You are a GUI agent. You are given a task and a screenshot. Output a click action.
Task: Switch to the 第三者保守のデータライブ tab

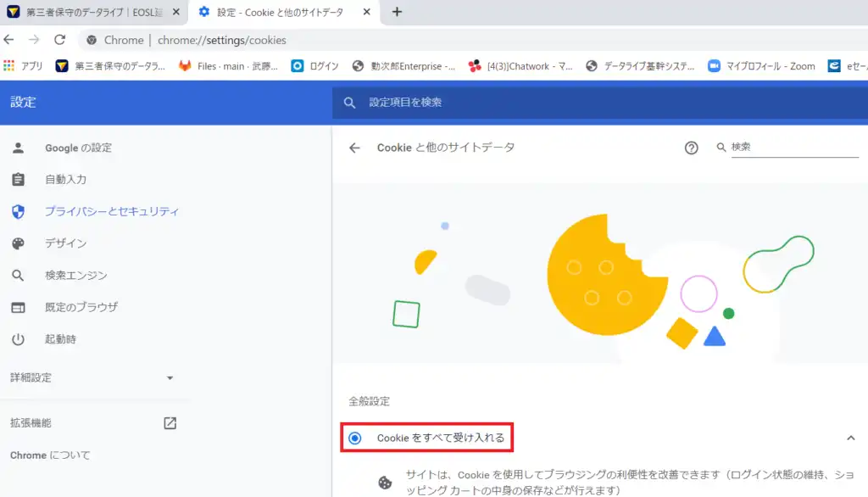click(x=94, y=12)
